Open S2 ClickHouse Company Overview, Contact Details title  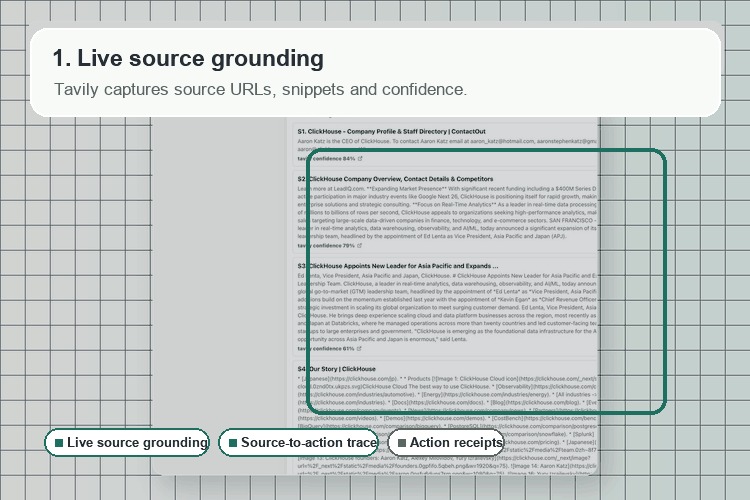[395, 179]
